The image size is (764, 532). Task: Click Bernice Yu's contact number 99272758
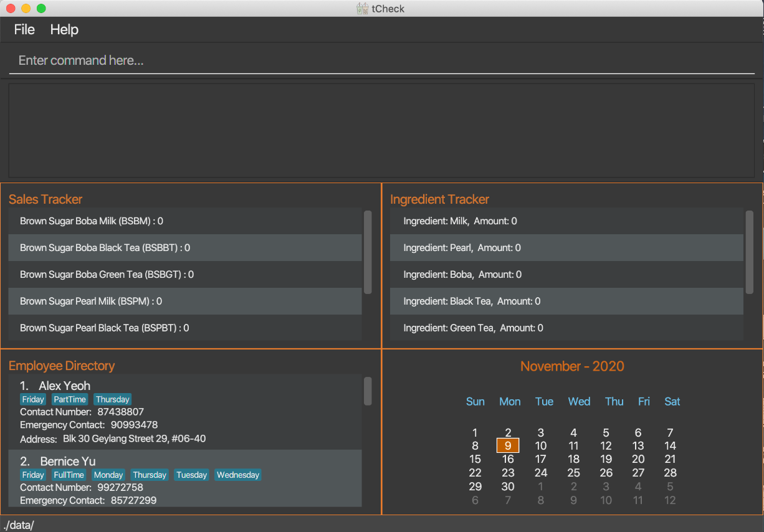point(121,487)
